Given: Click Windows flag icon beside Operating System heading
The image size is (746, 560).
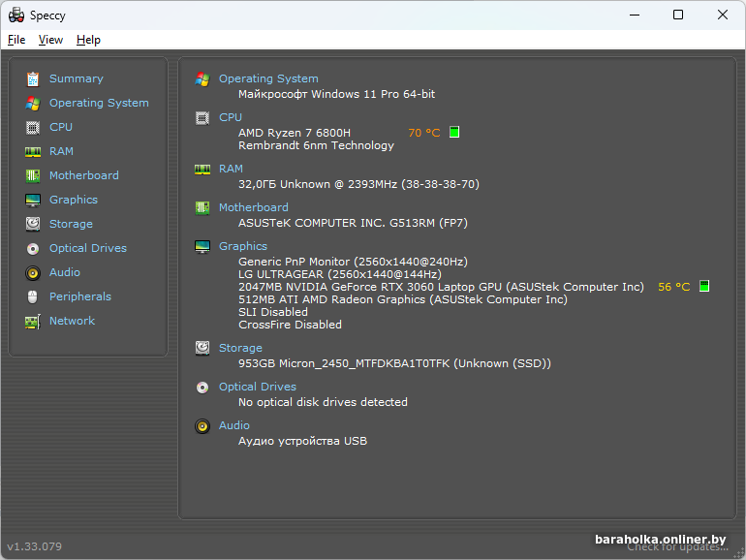Looking at the screenshot, I should coord(202,79).
